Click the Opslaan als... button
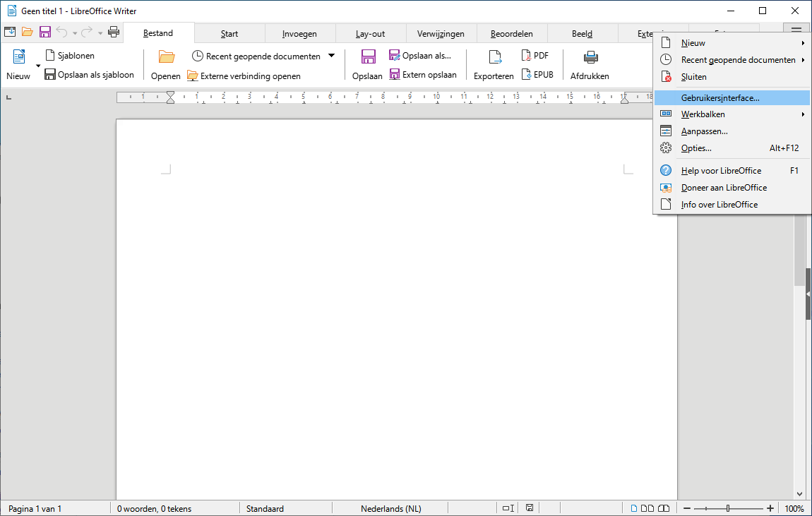Image resolution: width=812 pixels, height=516 pixels. (419, 56)
